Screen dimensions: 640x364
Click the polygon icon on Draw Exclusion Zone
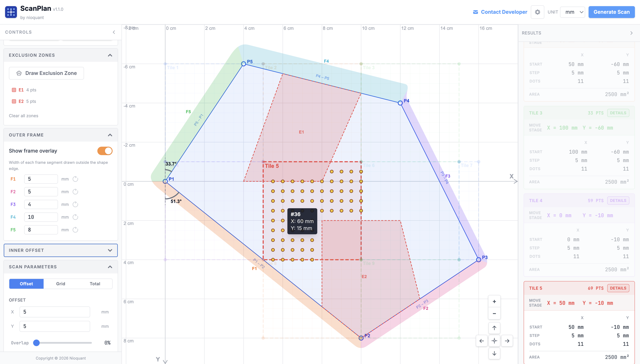(19, 73)
